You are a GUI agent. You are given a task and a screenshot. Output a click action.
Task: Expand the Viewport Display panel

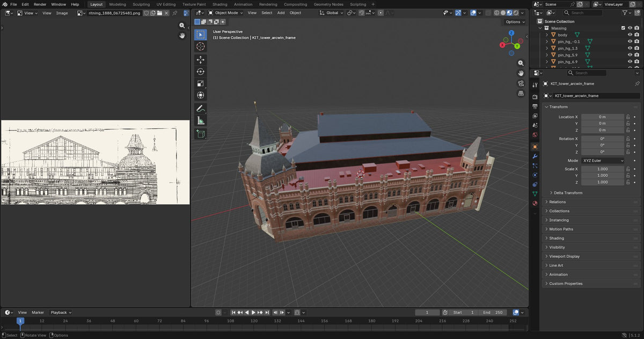(565, 256)
